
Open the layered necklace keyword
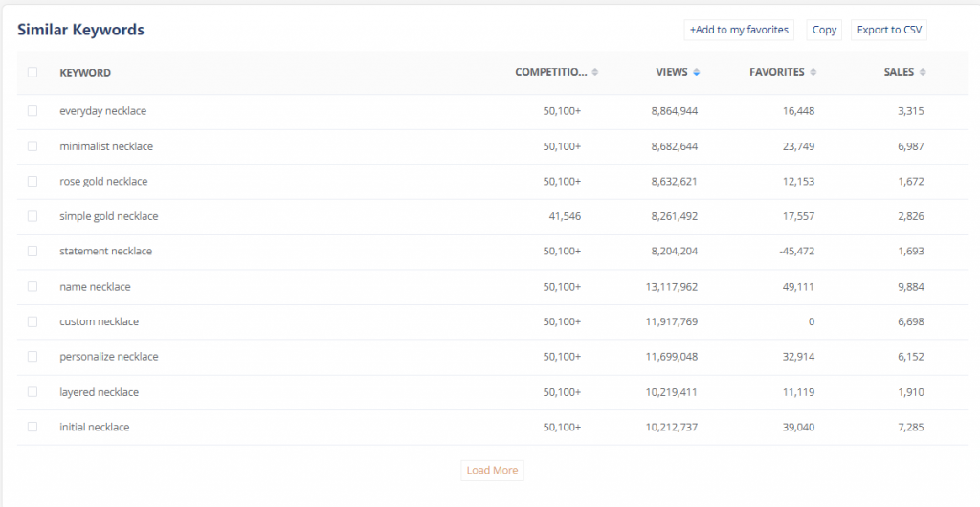99,392
